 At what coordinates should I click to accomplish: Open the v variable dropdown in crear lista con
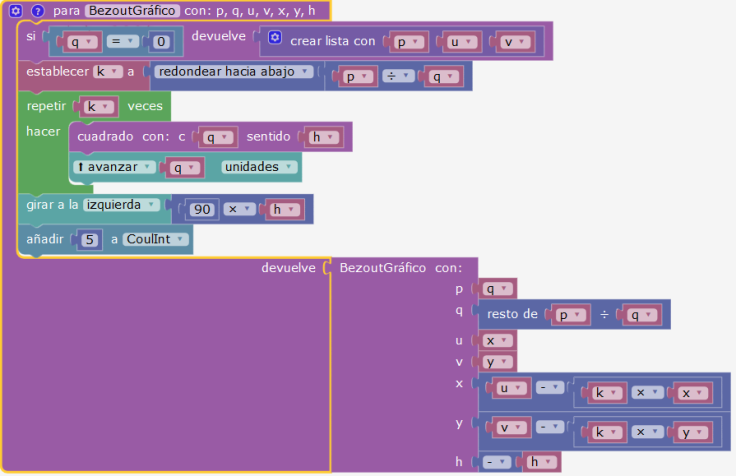point(517,42)
